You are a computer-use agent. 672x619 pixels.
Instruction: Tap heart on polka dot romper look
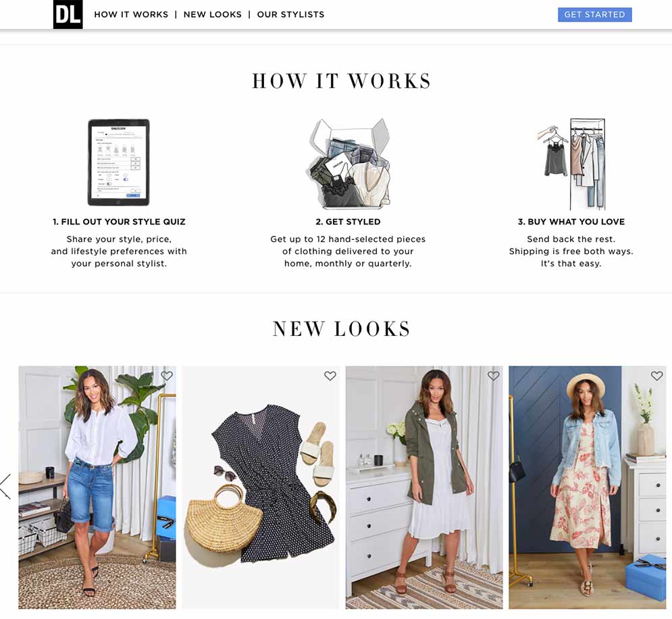330,376
